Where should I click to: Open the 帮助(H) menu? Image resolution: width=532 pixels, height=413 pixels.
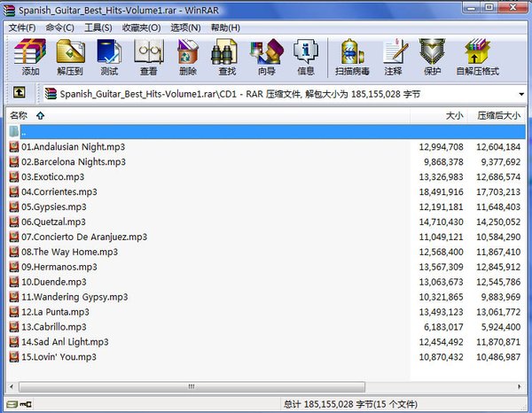[x=225, y=27]
